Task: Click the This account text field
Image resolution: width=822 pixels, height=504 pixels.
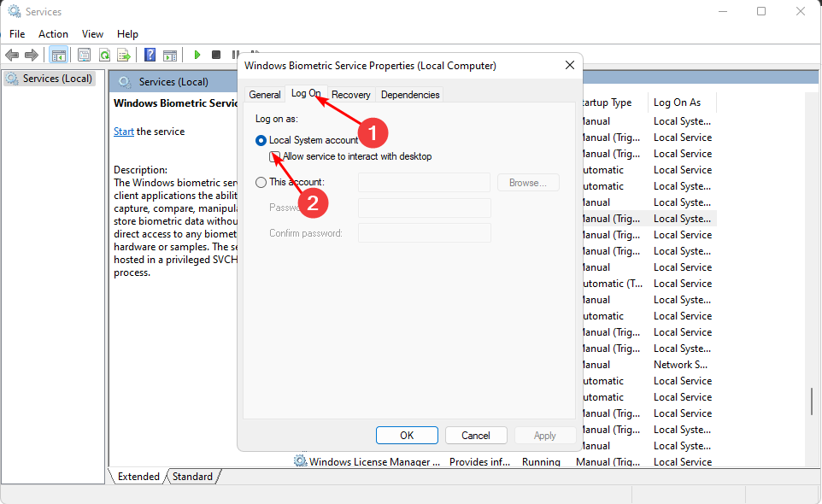Action: [x=424, y=183]
